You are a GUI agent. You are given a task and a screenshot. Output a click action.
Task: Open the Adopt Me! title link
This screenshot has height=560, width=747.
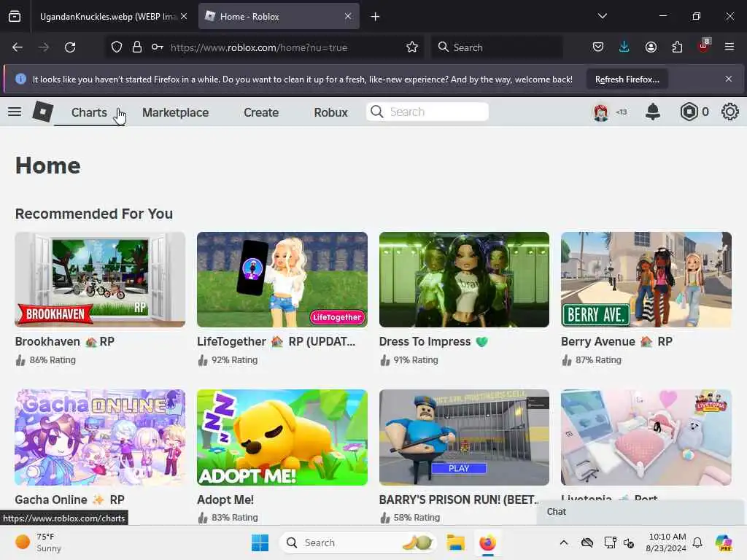click(x=225, y=499)
